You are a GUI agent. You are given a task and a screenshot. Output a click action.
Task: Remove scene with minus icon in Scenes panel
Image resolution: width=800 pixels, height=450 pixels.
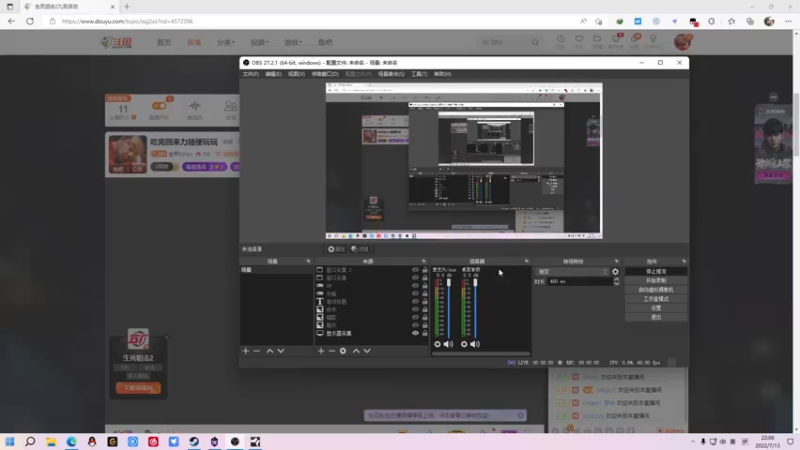point(257,351)
